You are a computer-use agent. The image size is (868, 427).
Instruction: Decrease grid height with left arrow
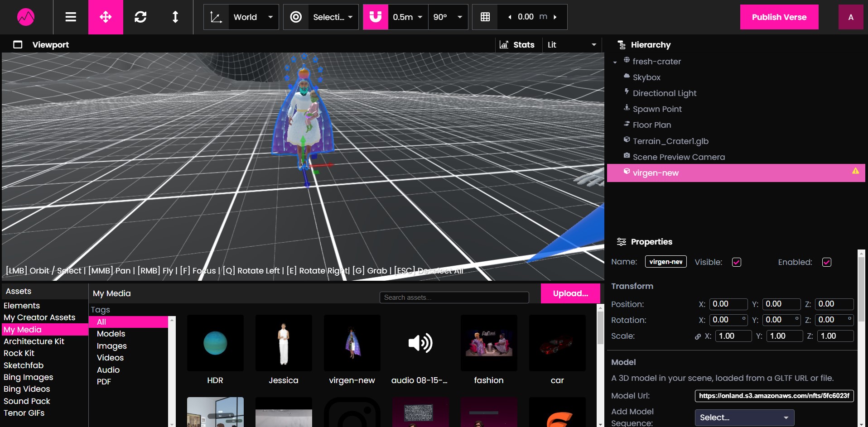(x=510, y=17)
